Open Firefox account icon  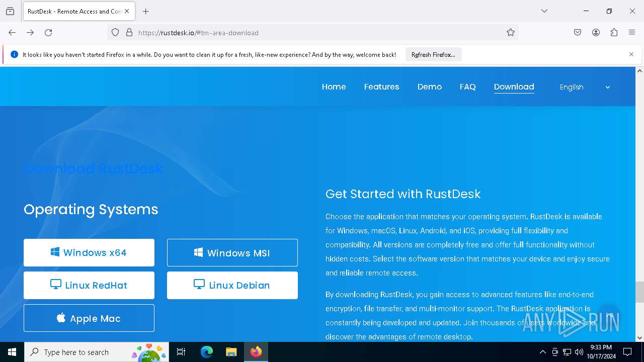596,33
